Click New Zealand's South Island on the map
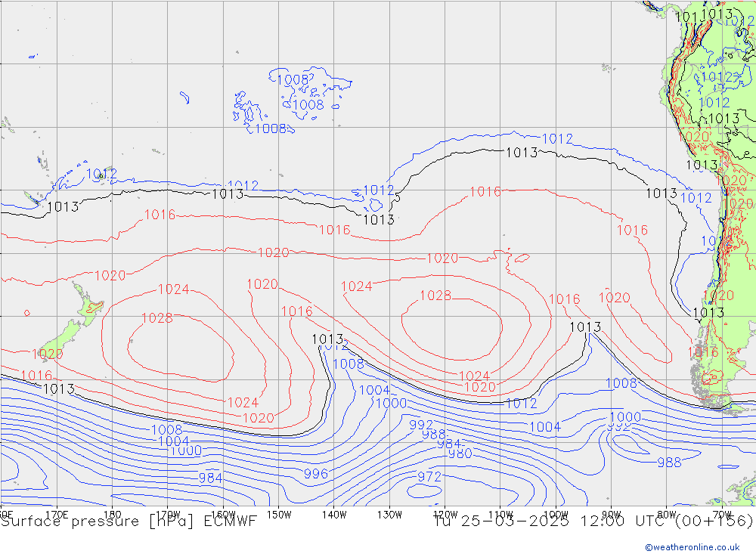This screenshot has width=756, height=554. 60,340
